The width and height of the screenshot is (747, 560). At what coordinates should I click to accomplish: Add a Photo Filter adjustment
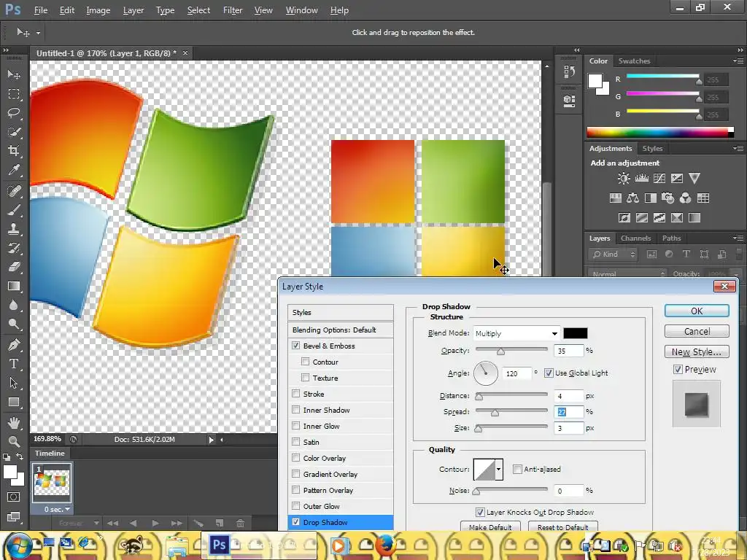[x=668, y=198]
